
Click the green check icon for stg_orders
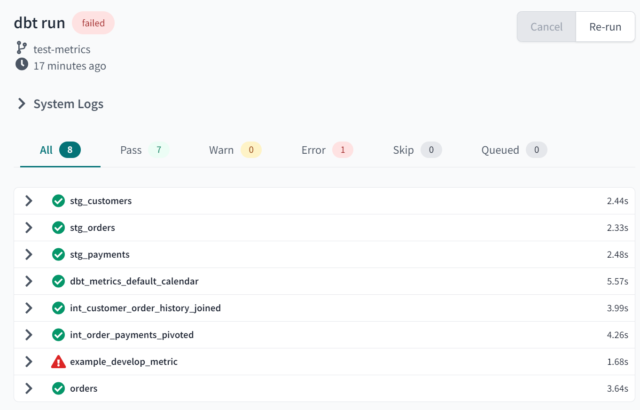point(58,228)
